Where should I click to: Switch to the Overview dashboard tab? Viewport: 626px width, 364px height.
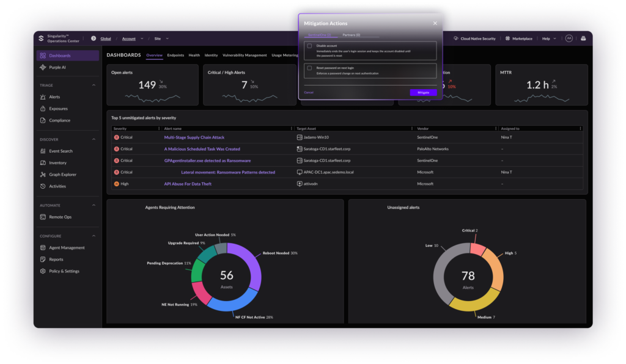point(154,55)
